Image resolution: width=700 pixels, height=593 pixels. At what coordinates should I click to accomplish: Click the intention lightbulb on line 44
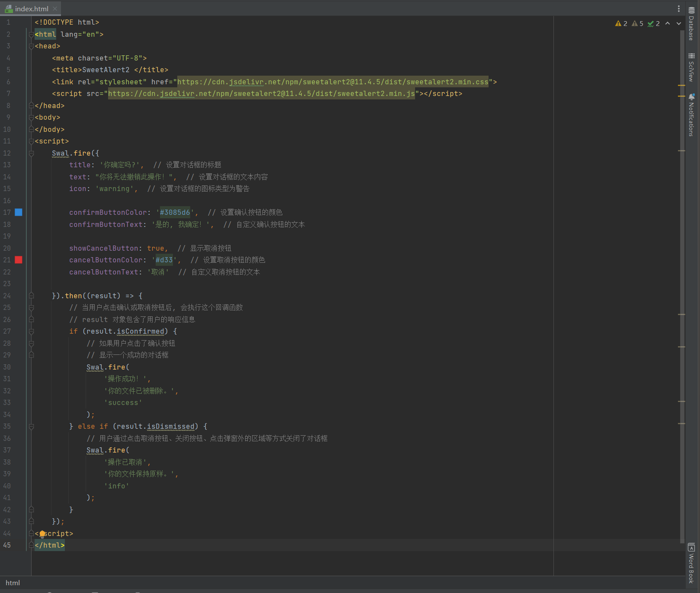pyautogui.click(x=42, y=534)
